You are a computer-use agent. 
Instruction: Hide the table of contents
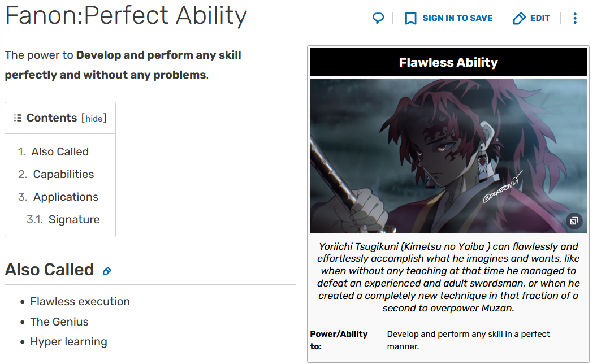coord(94,119)
